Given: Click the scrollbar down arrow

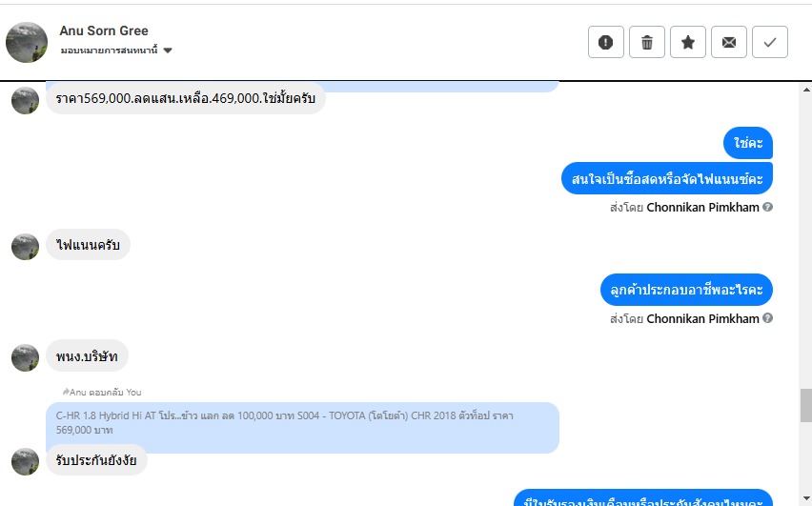Looking at the screenshot, I should tap(806, 497).
